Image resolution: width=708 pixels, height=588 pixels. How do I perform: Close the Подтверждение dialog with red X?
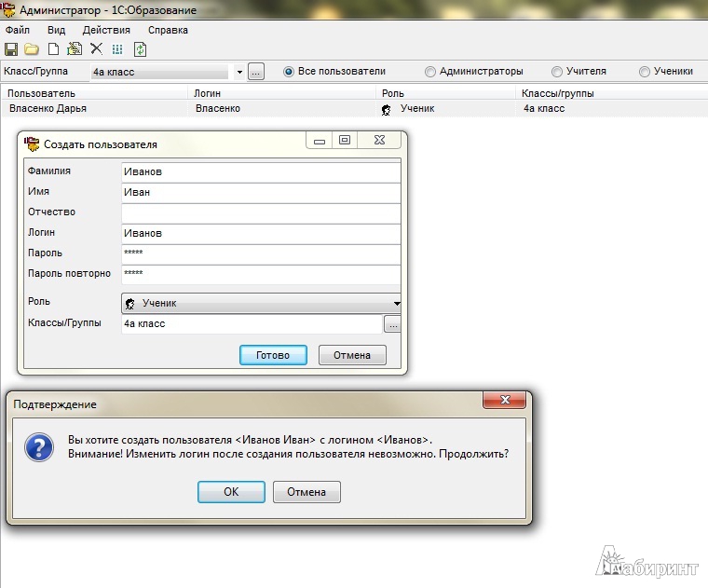pos(504,400)
